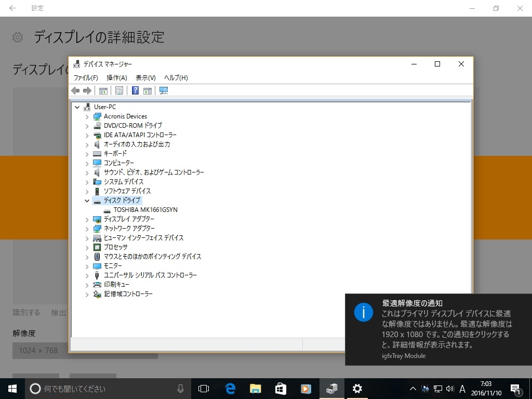532x399 pixels.
Task: Click the IME indicator A in tray
Action: pyautogui.click(x=462, y=389)
